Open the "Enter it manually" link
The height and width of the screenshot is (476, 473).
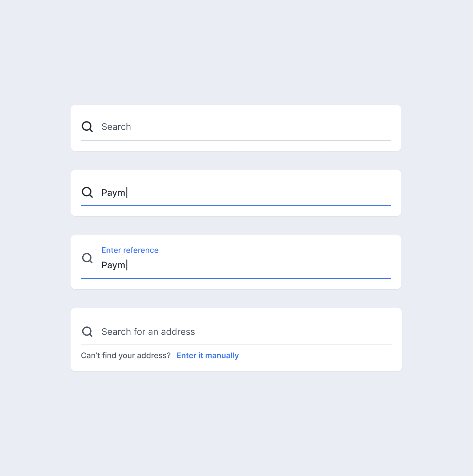(x=208, y=356)
